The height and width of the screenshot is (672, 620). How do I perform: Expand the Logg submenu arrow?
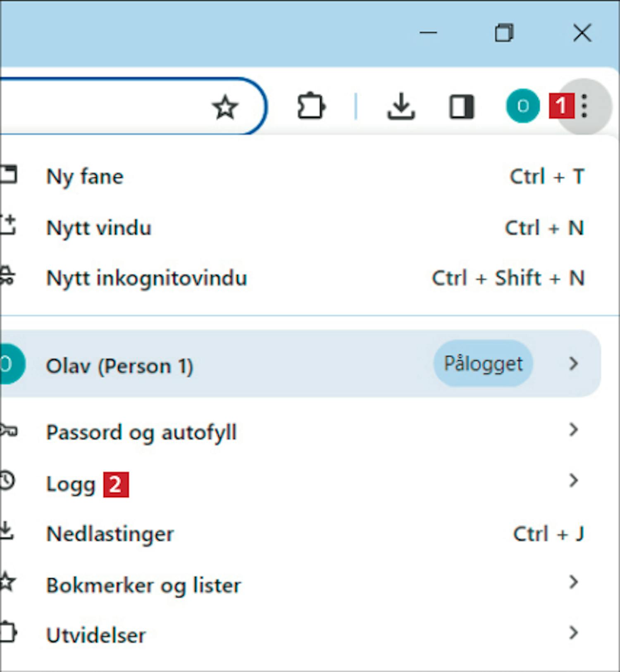point(573,481)
